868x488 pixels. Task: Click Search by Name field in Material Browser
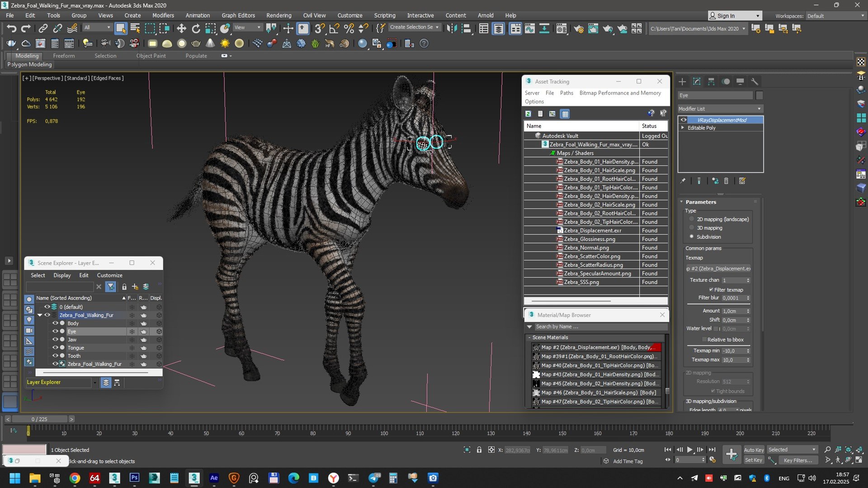coord(601,327)
